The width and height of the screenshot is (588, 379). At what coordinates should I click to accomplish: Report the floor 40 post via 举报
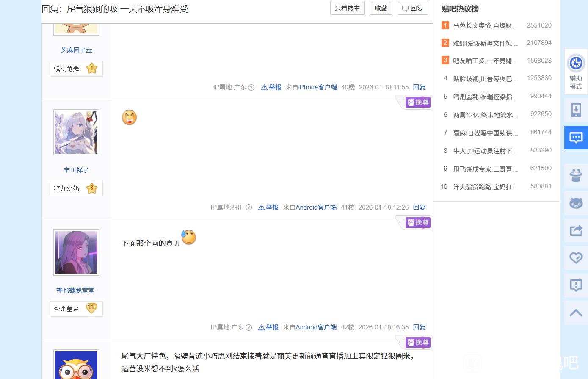click(x=271, y=87)
